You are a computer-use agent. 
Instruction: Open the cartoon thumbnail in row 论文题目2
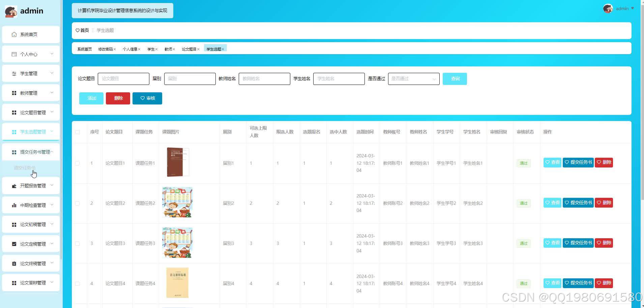pos(177,202)
